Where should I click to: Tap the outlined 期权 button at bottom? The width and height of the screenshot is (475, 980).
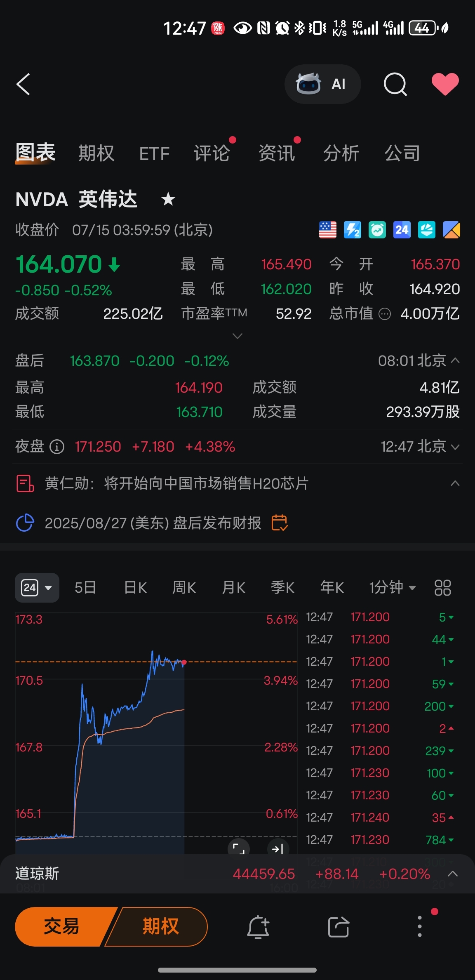160,926
